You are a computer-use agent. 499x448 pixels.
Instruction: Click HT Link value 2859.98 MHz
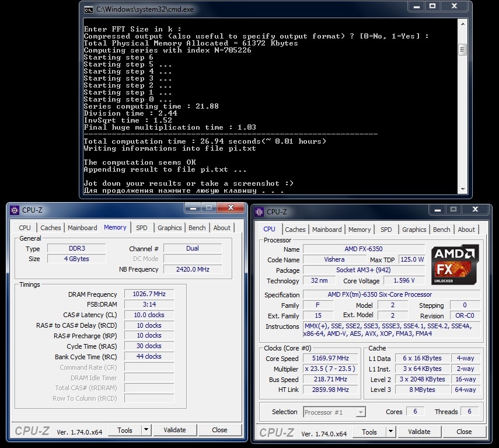330,390
